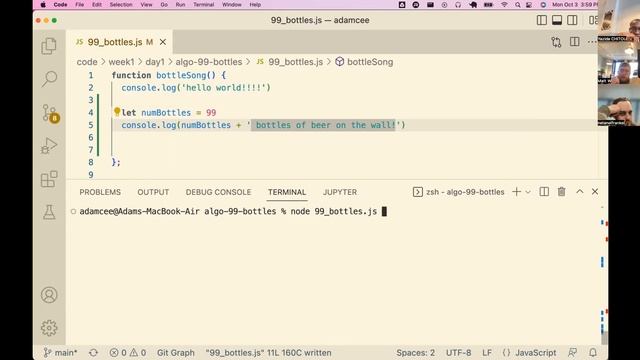
Task: Open the Run menu
Action: pyautogui.click(x=180, y=5)
